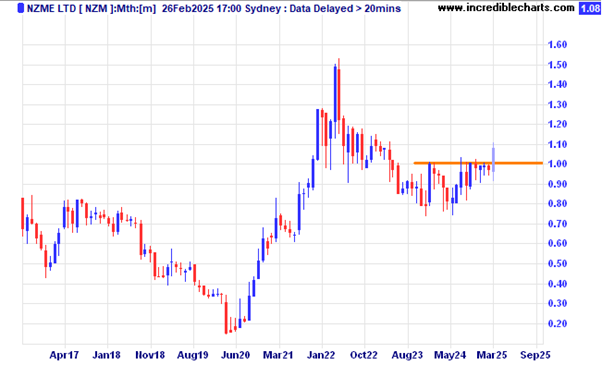Image resolution: width=602 pixels, height=365 pixels.
Task: Click the 0.80 price axis label
Action: coord(557,204)
